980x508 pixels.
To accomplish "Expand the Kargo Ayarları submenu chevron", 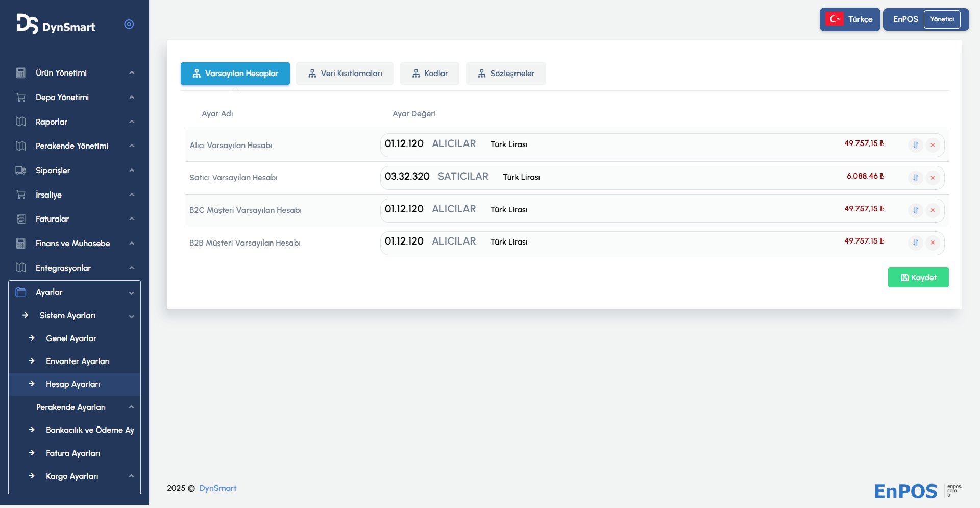I will pyautogui.click(x=131, y=476).
